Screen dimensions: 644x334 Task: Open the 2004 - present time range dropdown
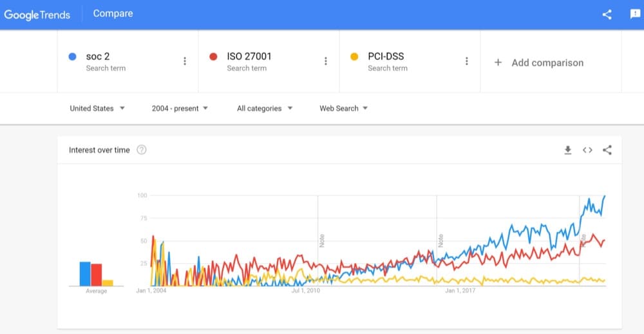(x=180, y=108)
